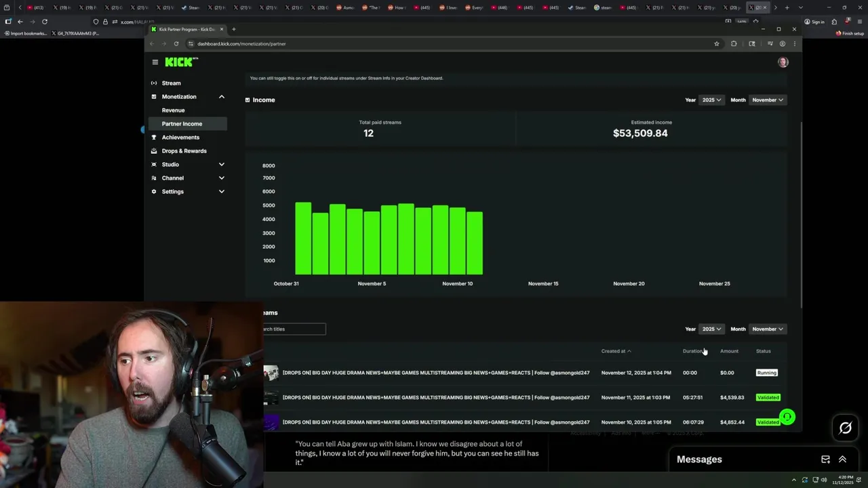Click the Achievements trophy icon
Screen dimensions: 868x488
(154, 138)
